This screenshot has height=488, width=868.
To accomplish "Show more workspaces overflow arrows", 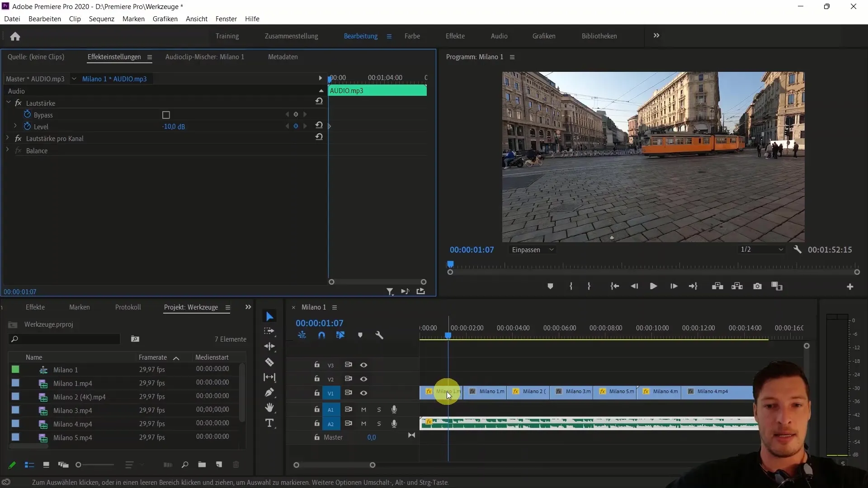I will pos(656,35).
